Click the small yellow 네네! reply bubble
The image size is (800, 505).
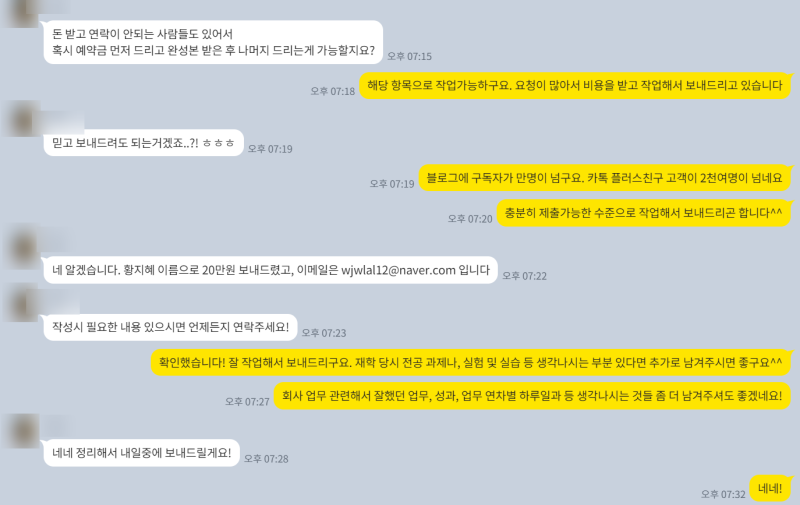[x=770, y=488]
